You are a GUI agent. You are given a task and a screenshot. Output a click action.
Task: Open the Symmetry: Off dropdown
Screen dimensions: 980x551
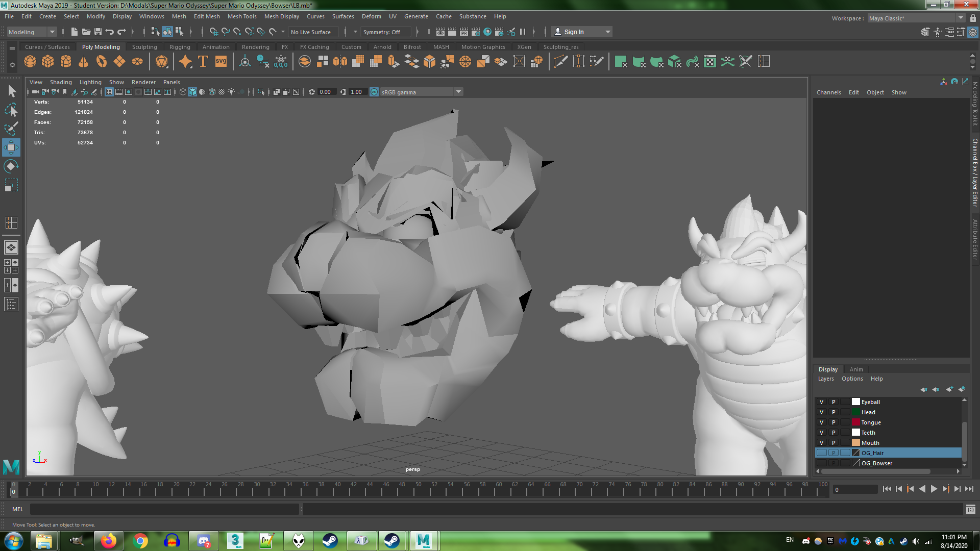pos(385,32)
